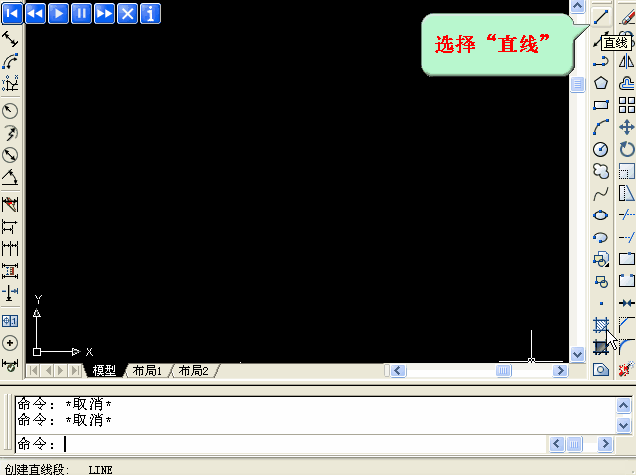Click the Chamfer modify tool

(x=627, y=325)
